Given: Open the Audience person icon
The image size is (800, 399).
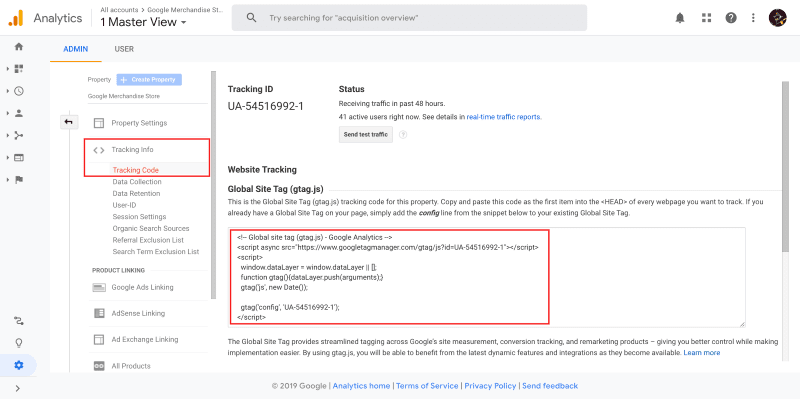Looking at the screenshot, I should click(x=19, y=113).
